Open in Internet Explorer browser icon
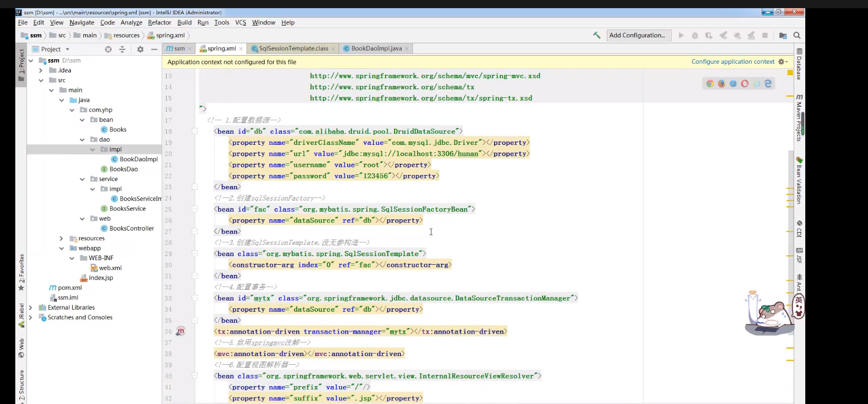This screenshot has height=404, width=868. pos(756,84)
